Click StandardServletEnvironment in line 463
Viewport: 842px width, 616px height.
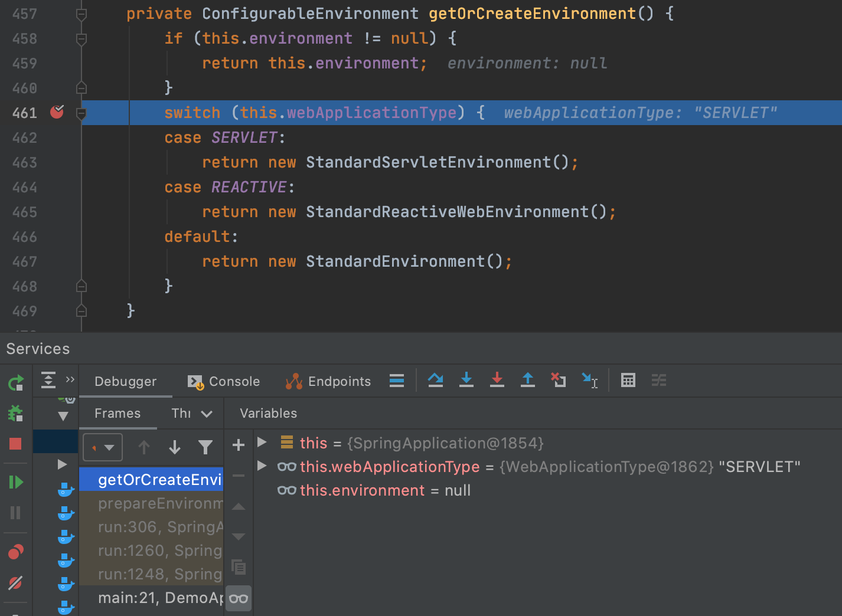point(428,162)
